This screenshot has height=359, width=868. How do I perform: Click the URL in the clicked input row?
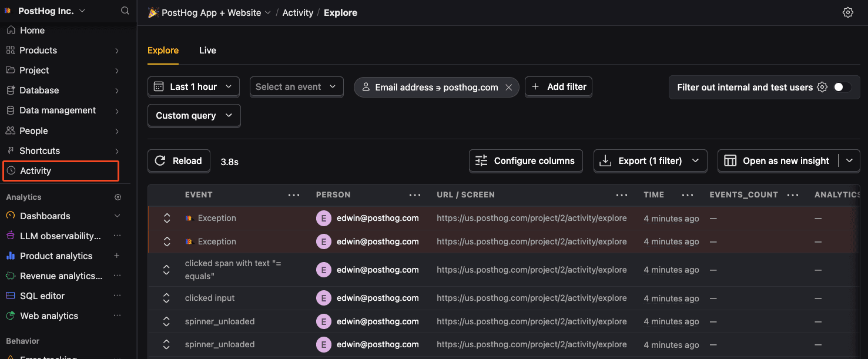(532, 298)
